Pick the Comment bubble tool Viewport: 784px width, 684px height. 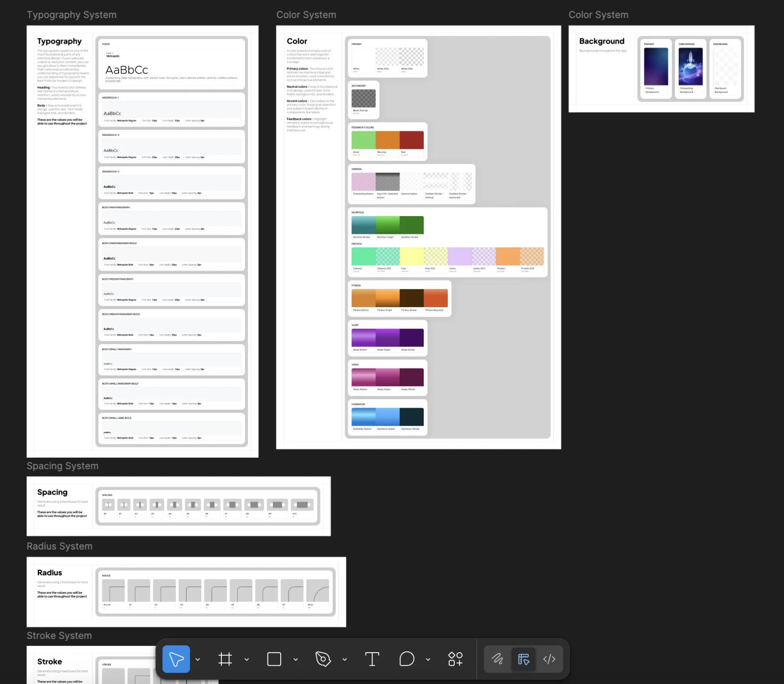[407, 659]
